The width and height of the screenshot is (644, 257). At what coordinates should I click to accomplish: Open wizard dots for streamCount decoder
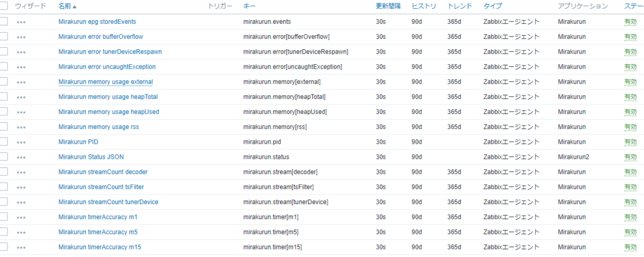pyautogui.click(x=21, y=173)
